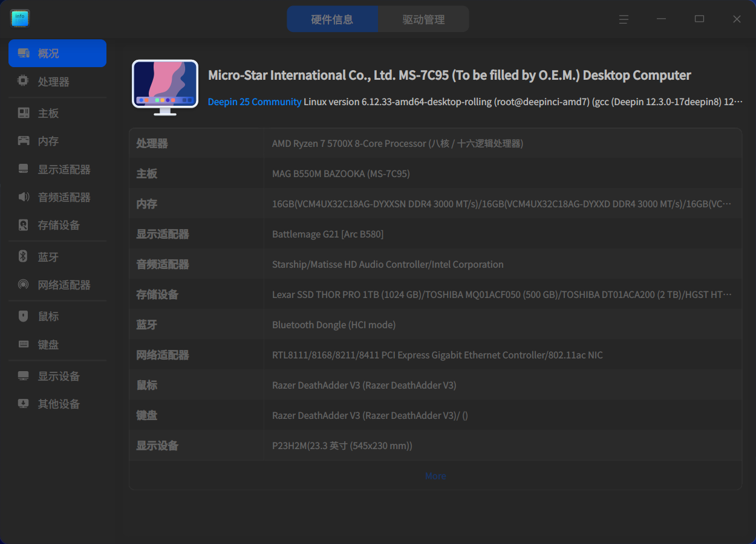This screenshot has height=544, width=756.
Task: Switch to the 硬件信息 tab
Action: [x=333, y=19]
